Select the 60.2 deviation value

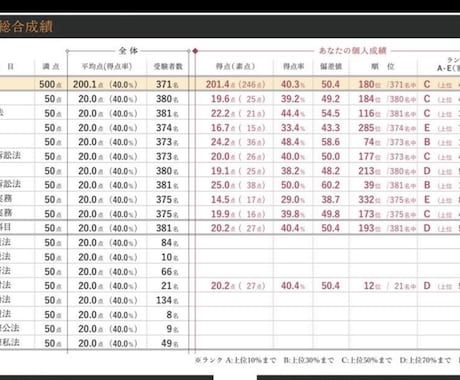click(x=331, y=185)
